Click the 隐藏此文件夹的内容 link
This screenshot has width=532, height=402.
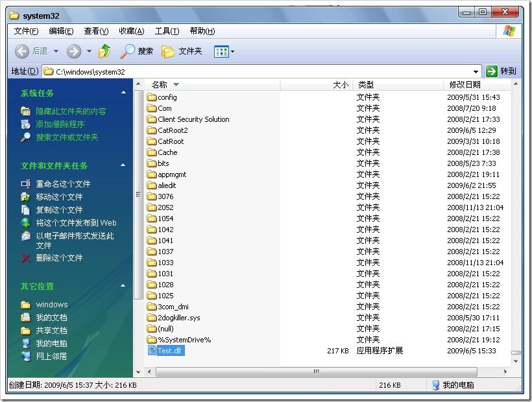[x=71, y=111]
